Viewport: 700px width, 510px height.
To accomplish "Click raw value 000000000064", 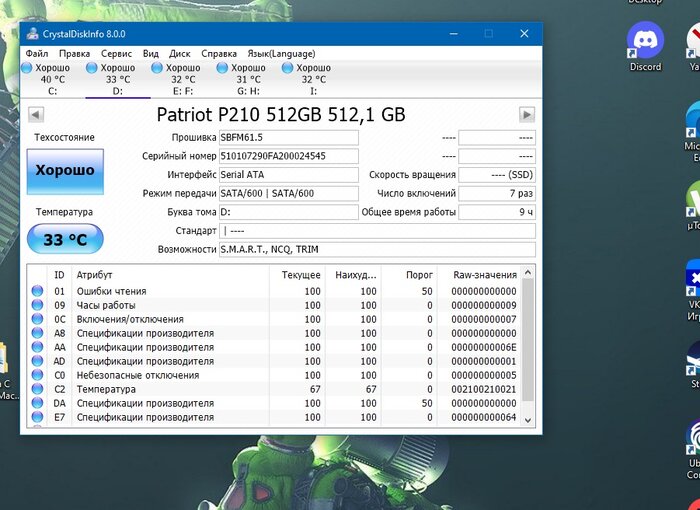I will click(483, 417).
